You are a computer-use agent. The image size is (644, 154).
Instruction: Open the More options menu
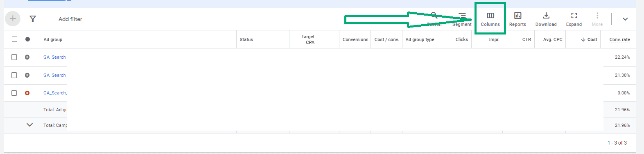point(597,19)
